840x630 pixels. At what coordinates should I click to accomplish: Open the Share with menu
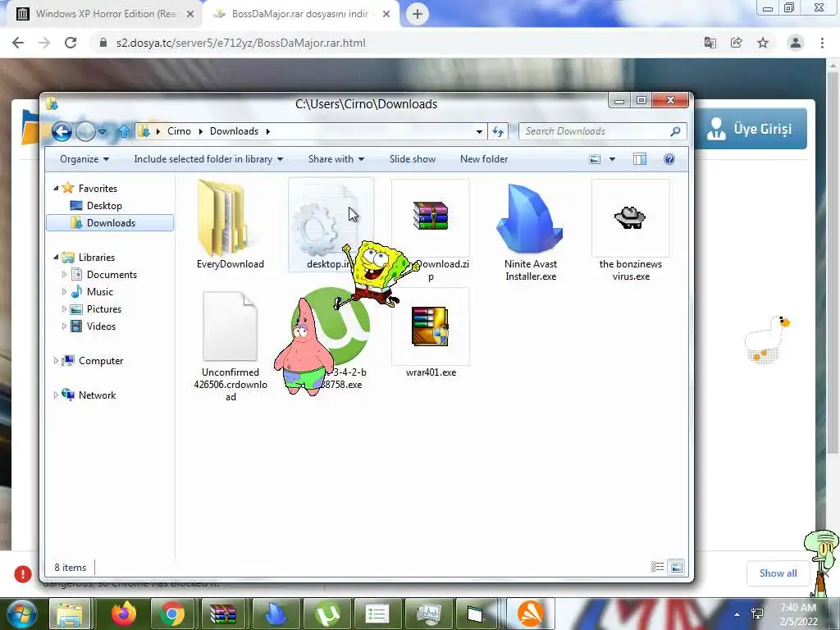pos(336,159)
